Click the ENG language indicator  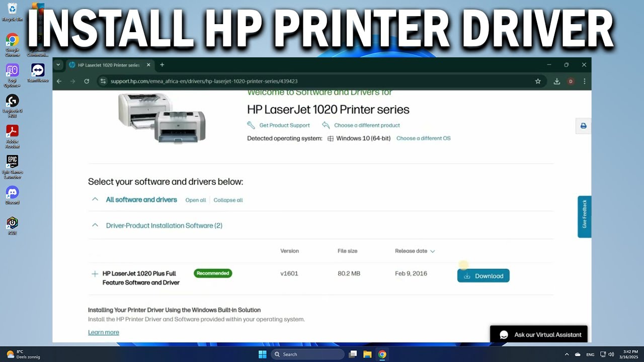[590, 354]
